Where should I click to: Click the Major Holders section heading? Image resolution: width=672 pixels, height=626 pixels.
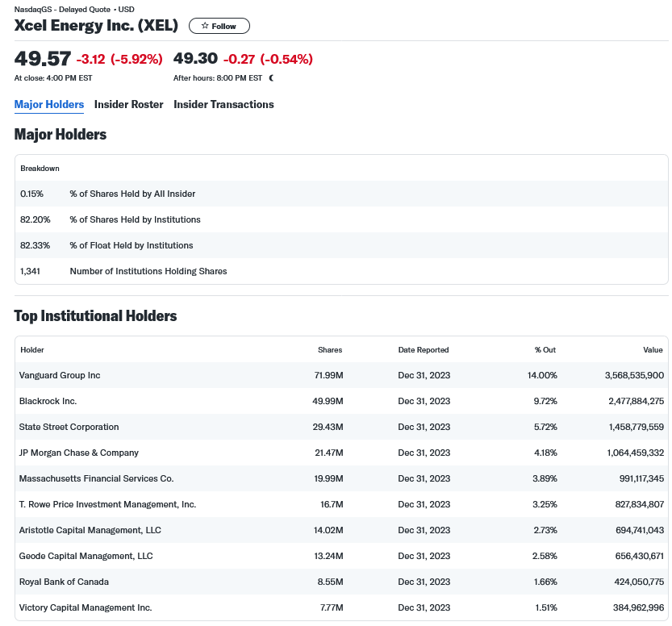coord(61,135)
